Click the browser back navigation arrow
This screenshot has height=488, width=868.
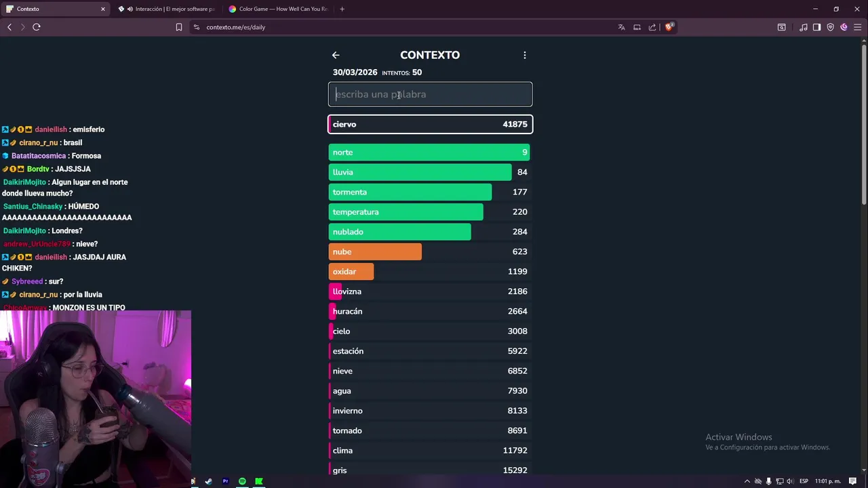point(9,27)
